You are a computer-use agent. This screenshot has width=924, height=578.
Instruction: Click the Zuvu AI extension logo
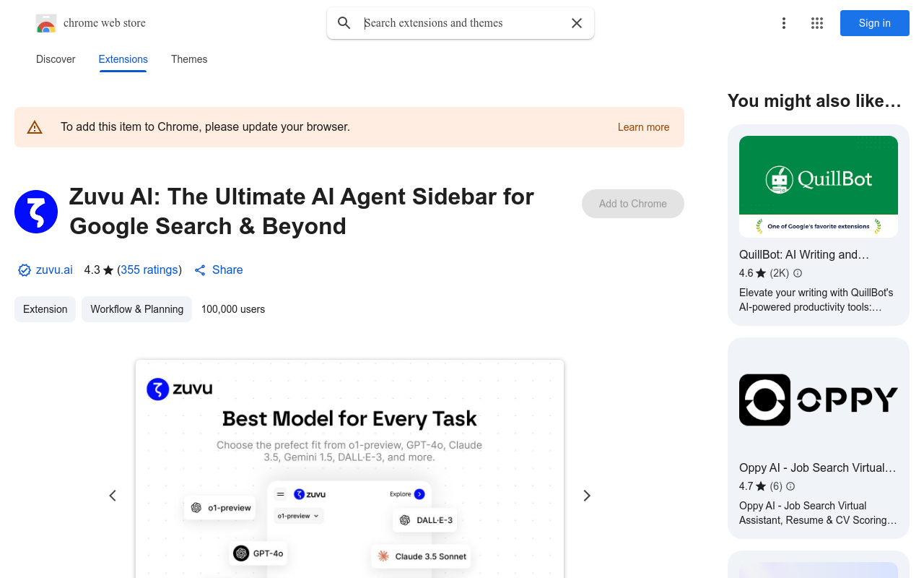click(x=36, y=212)
